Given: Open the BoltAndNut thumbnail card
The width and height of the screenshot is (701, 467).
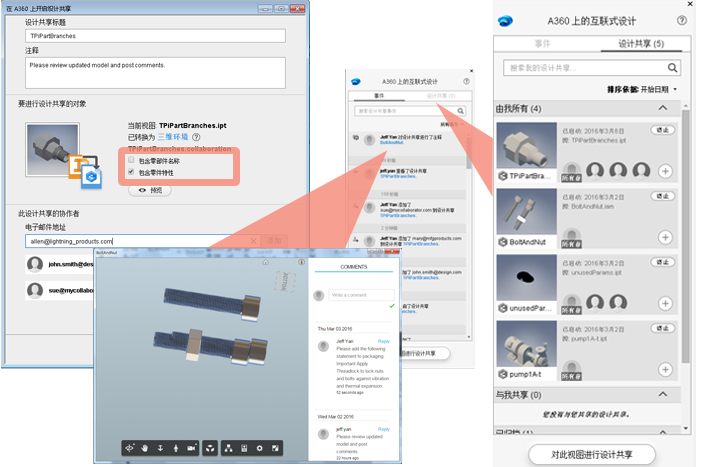Looking at the screenshot, I should pyautogui.click(x=527, y=212).
